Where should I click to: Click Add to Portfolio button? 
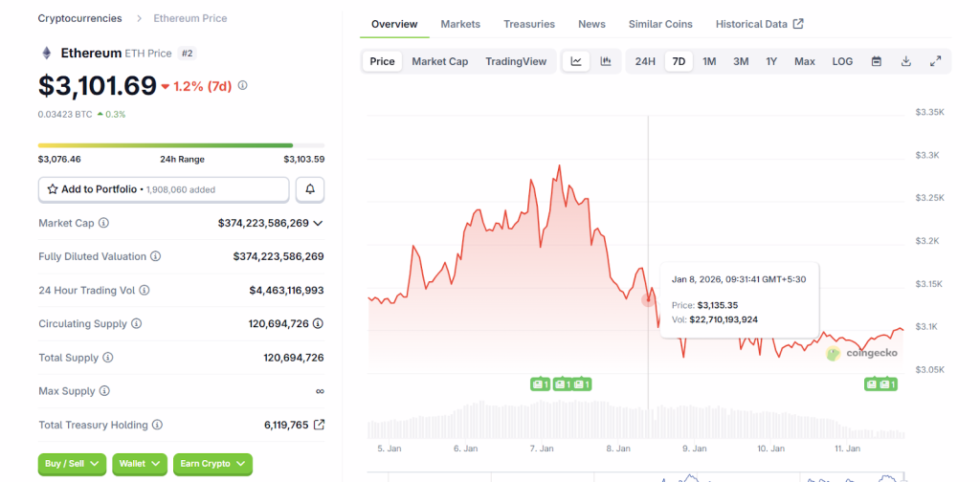tap(164, 189)
